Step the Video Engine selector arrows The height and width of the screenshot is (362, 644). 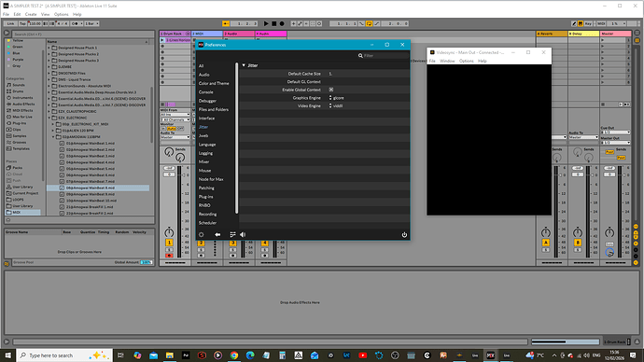(x=330, y=105)
